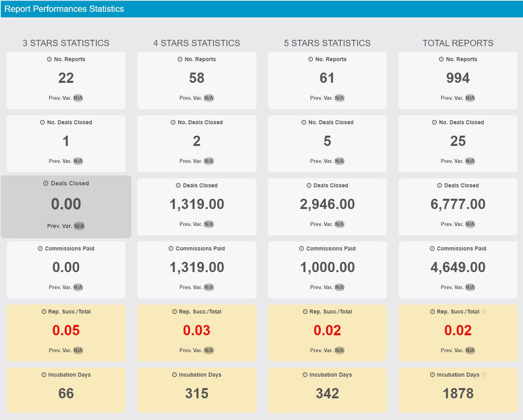Click the 4 Stars Statistics column heading
Viewport: 523px width, 420px height.
196,43
